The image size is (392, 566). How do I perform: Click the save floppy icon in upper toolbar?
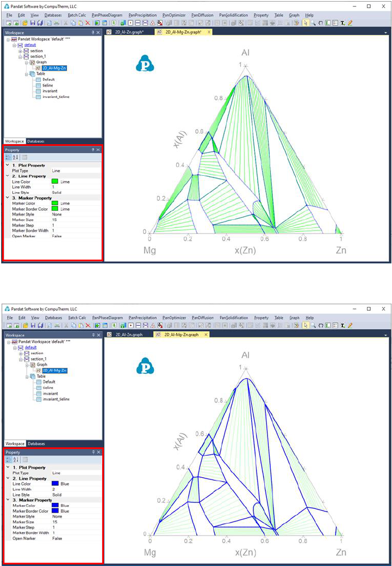[x=33, y=23]
